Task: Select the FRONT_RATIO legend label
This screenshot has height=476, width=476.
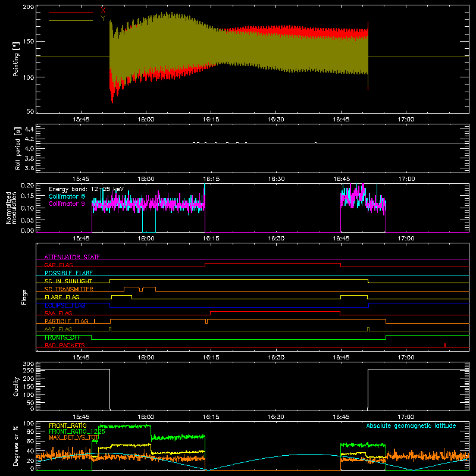Action: coord(68,425)
